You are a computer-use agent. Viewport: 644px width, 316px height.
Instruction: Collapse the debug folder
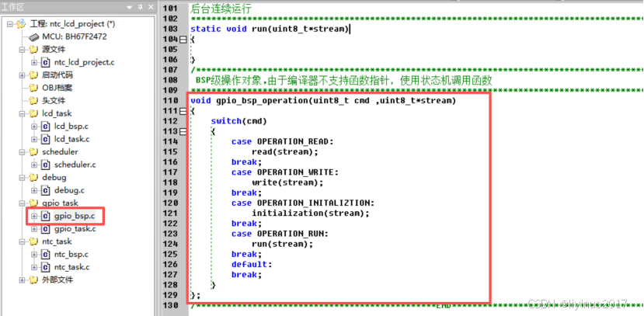23,178
